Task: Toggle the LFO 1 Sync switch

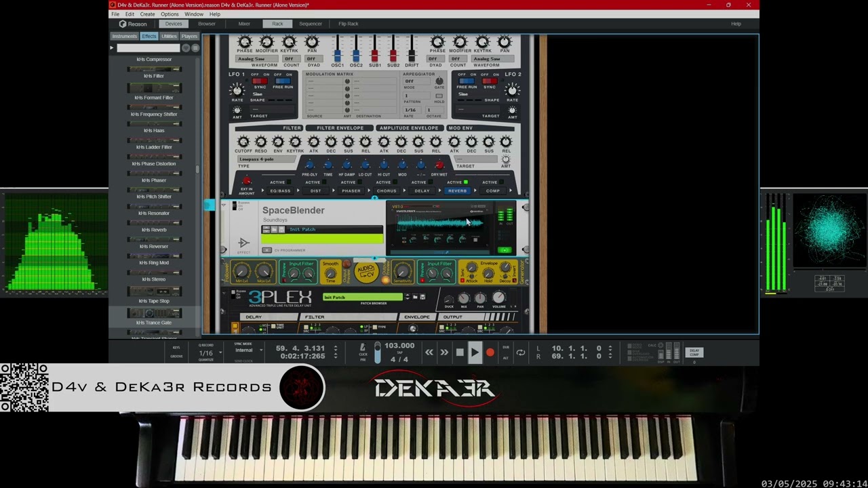Action: click(x=260, y=81)
